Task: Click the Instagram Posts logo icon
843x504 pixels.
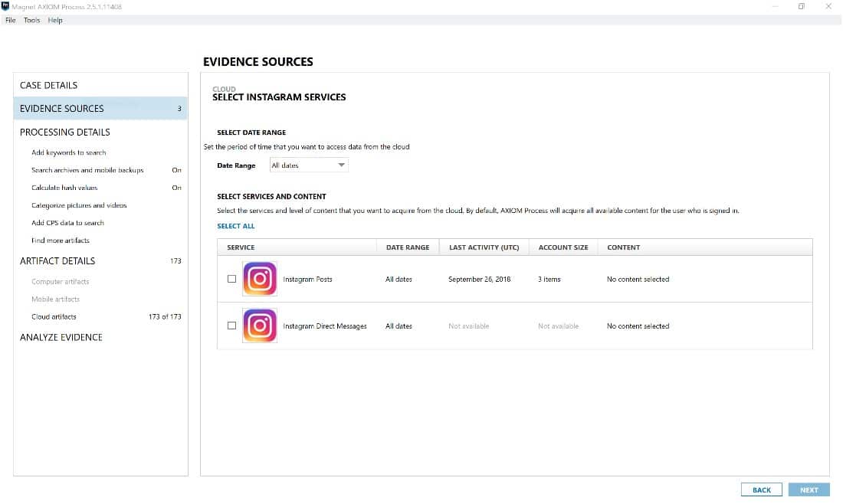Action: pos(260,279)
